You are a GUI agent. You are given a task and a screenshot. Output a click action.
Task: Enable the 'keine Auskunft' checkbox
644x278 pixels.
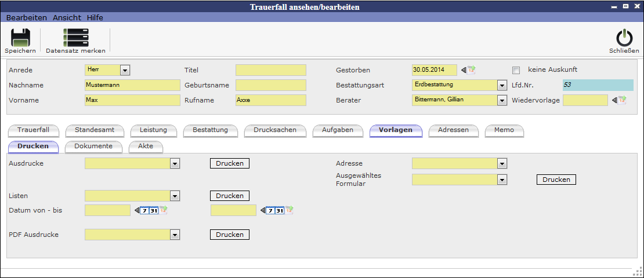[x=516, y=70]
